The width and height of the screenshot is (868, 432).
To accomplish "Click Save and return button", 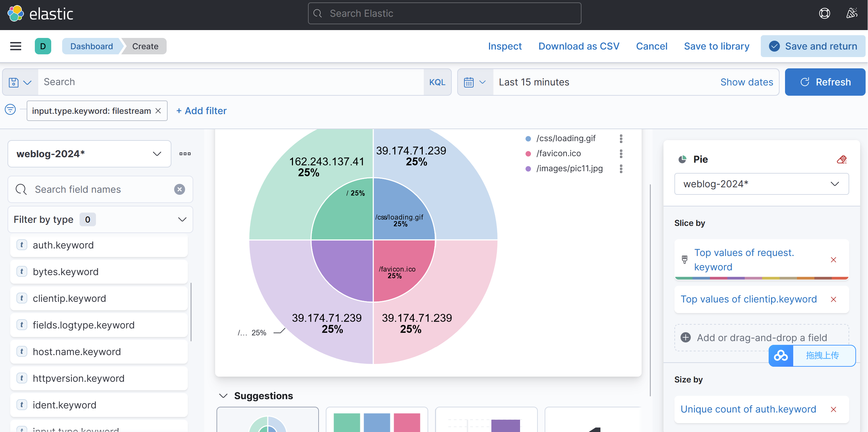I will click(813, 46).
